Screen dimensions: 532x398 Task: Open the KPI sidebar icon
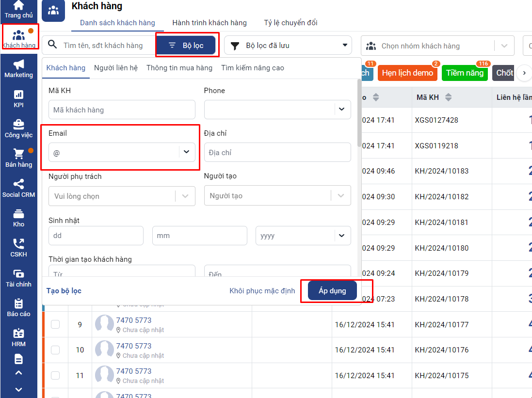(18, 98)
